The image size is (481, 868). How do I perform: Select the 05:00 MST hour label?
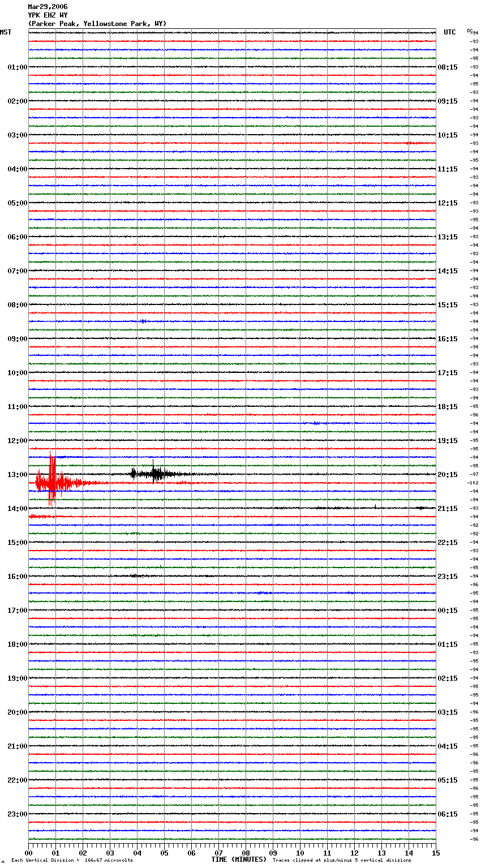pyautogui.click(x=18, y=203)
